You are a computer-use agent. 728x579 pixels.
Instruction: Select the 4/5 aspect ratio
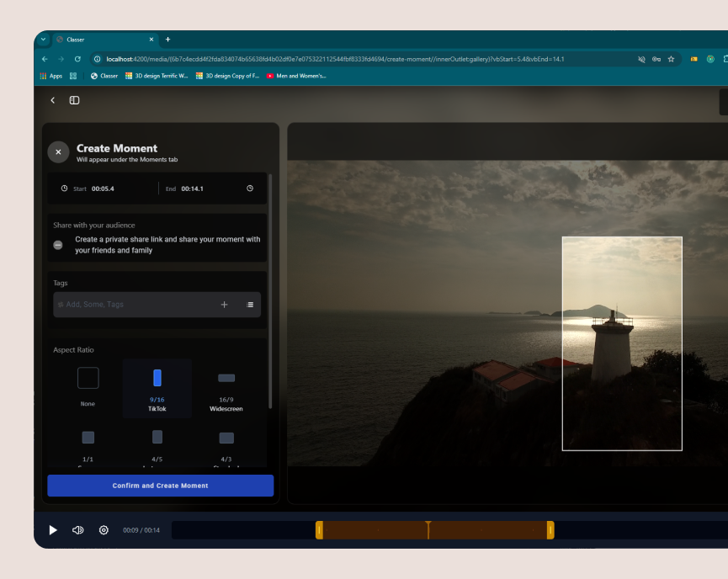pyautogui.click(x=157, y=445)
